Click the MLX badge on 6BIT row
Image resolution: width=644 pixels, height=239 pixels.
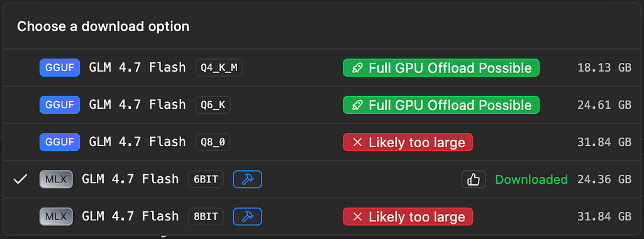[56, 179]
